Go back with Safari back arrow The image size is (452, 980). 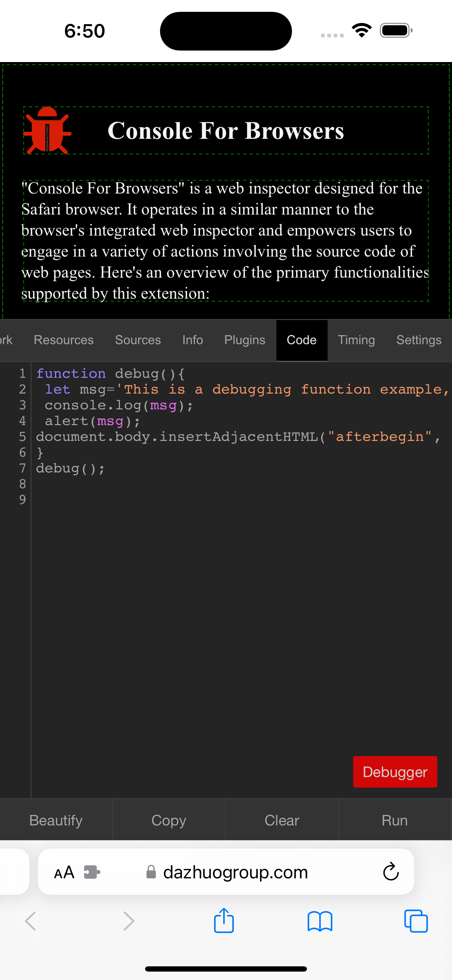30,921
